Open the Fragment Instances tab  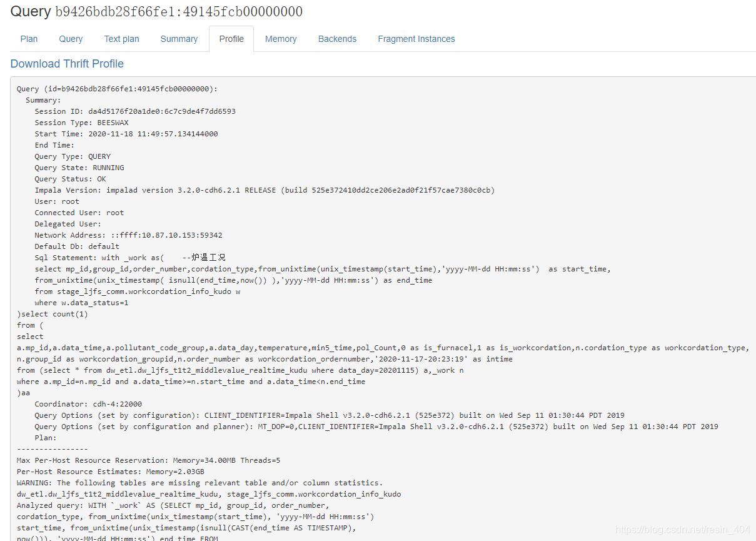click(416, 39)
